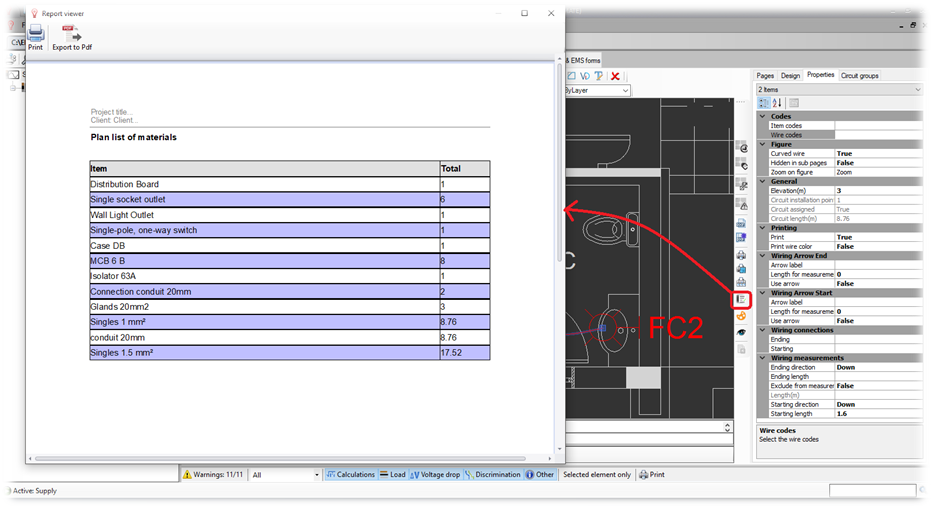Toggle Voltage drop filter in warnings bar
Screen dimensions: 933x508
pyautogui.click(x=435, y=475)
